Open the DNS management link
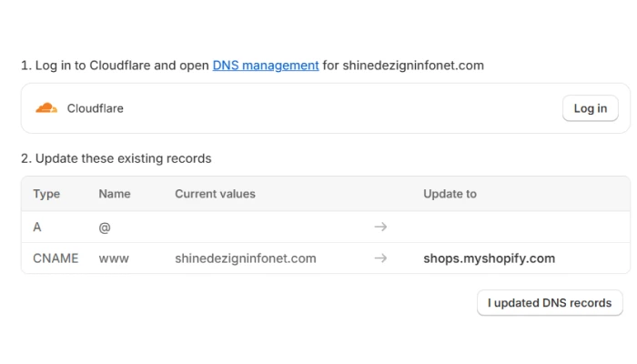This screenshot has width=637, height=364. pos(266,66)
